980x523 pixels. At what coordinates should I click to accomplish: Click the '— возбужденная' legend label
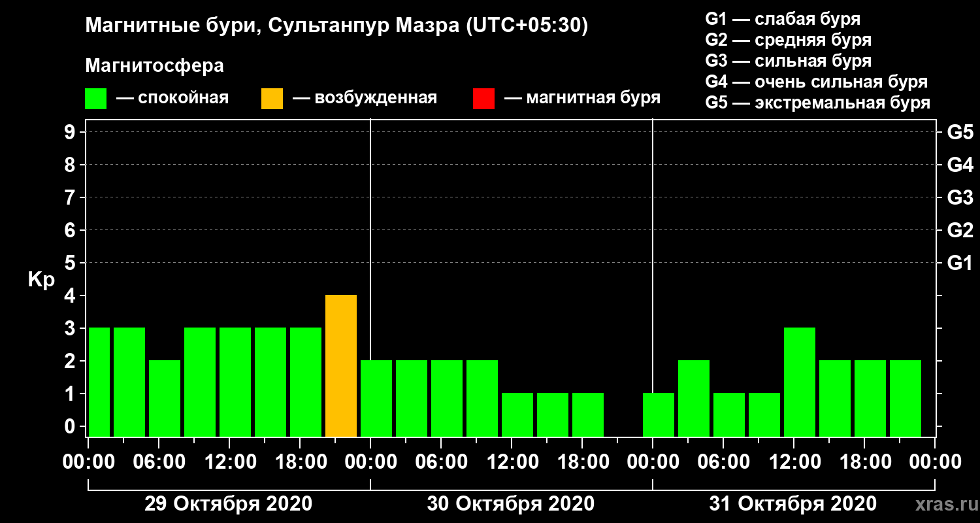coord(365,99)
